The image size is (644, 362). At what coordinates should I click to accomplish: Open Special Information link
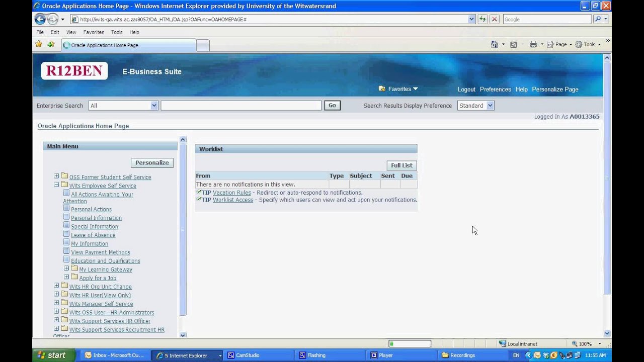coord(95,227)
